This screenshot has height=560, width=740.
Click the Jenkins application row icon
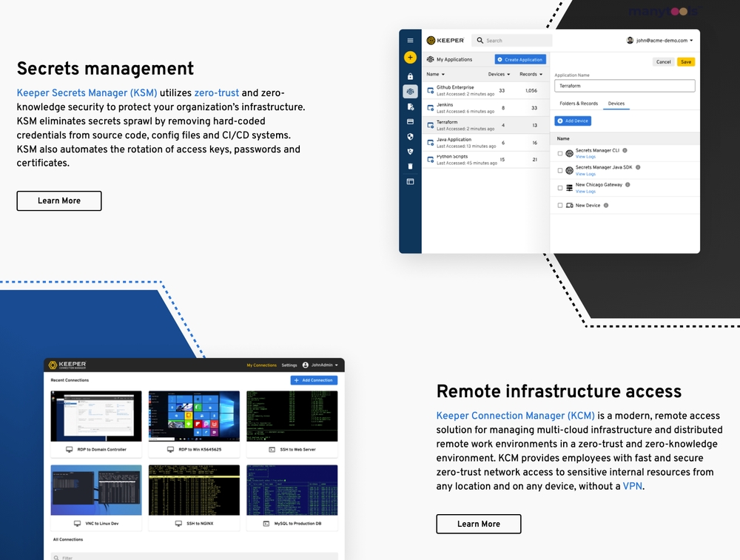(x=430, y=108)
